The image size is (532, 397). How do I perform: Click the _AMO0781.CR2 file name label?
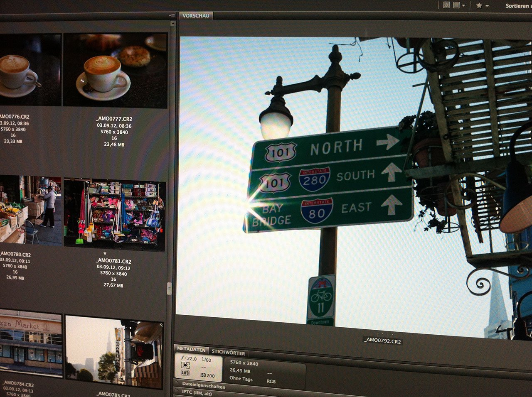point(113,261)
